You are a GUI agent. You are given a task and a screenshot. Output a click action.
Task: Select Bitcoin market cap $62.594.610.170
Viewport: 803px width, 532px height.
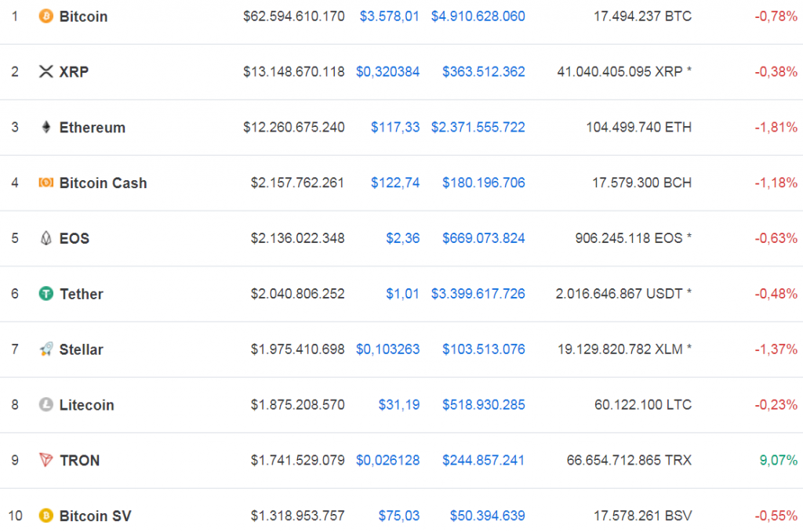(x=294, y=16)
